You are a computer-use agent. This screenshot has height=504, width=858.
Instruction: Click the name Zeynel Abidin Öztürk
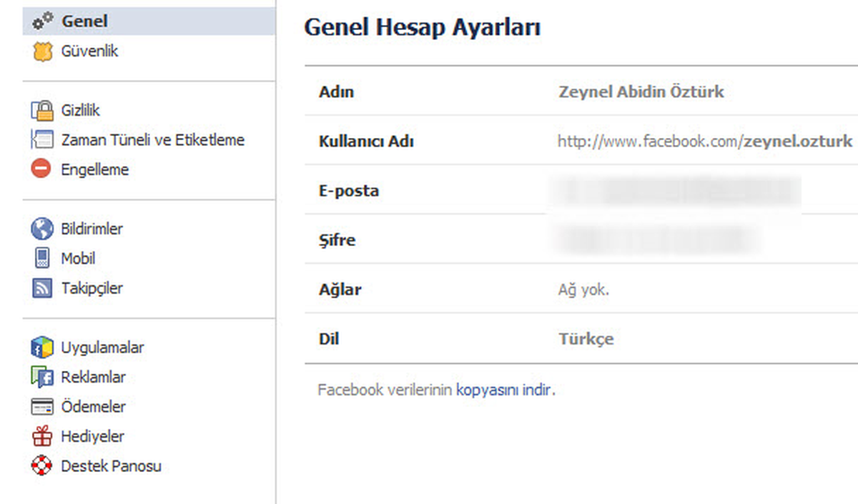point(641,92)
